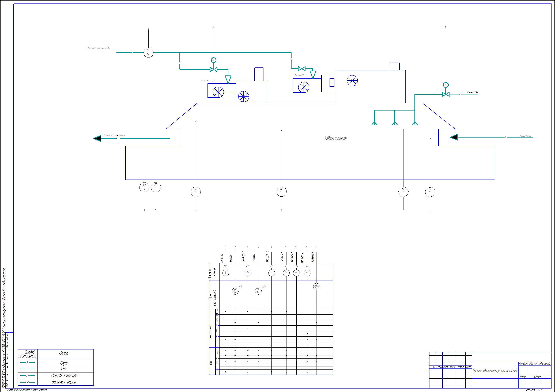Image resolution: width=555 pixels, height=392 pixels.
Task: Click the 2б actuator circle on gas valve
Action: point(213,60)
